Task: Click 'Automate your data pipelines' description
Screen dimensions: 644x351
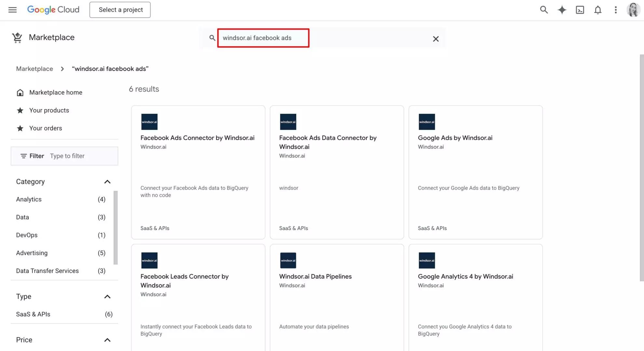Action: click(314, 327)
